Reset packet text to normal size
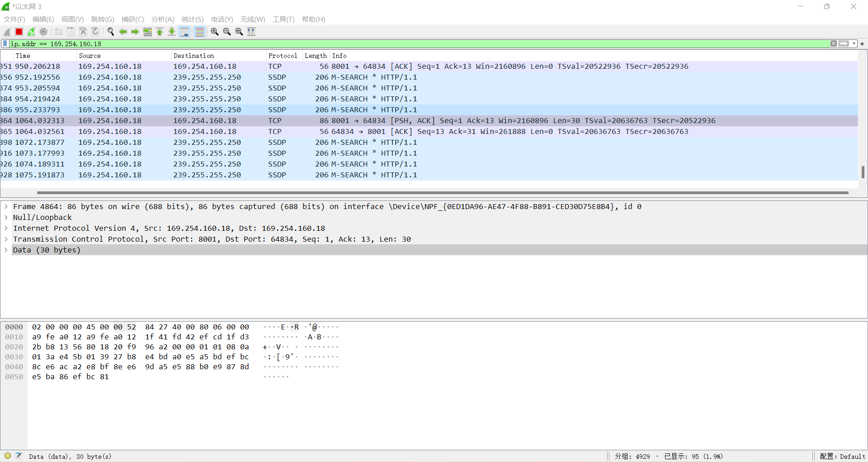Image resolution: width=868 pixels, height=462 pixels. pos(239,32)
